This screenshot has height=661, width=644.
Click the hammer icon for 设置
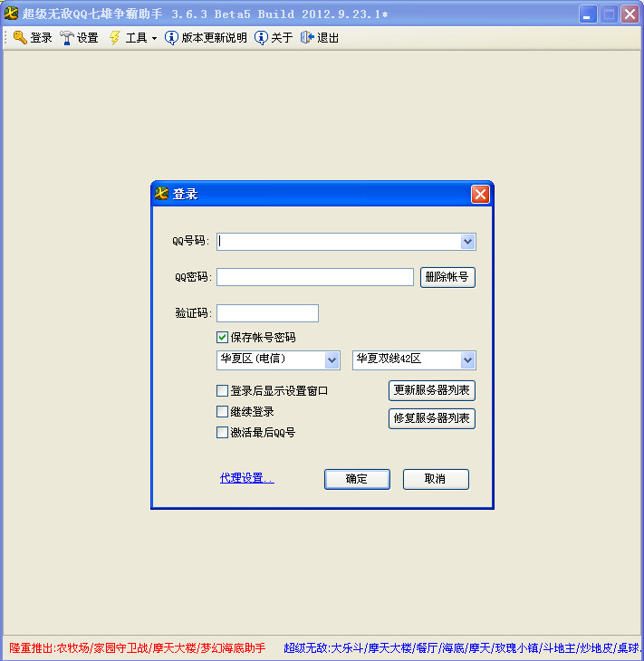(x=67, y=37)
